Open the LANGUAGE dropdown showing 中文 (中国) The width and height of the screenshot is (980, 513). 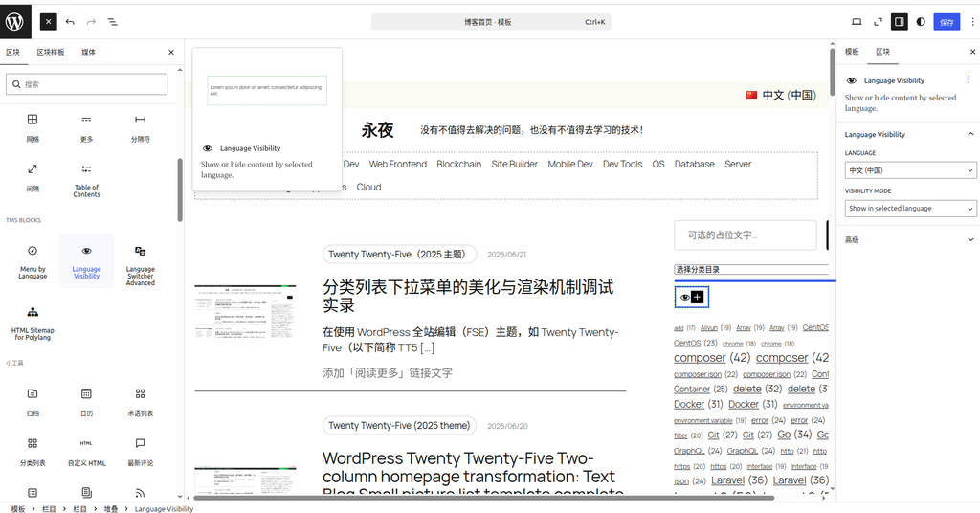(x=911, y=170)
